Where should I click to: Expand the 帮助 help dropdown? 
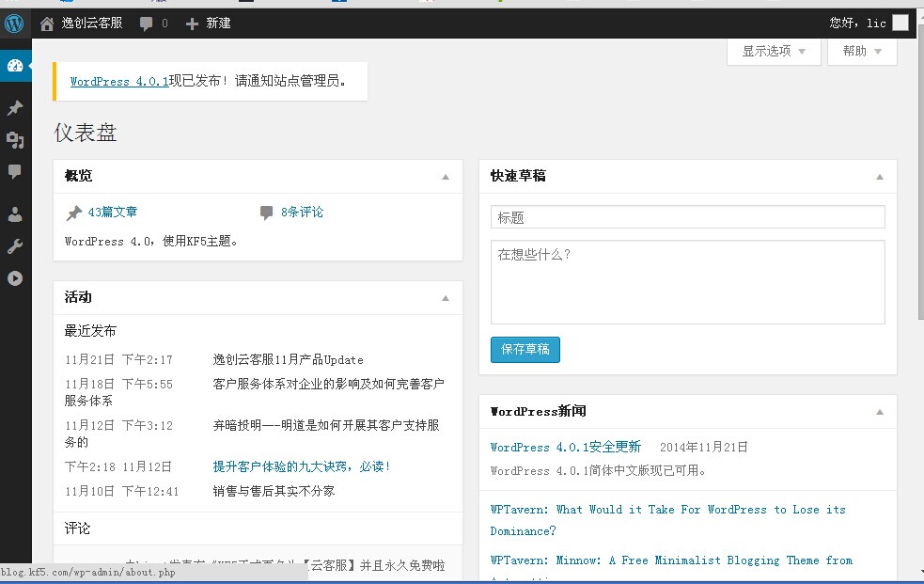tap(862, 52)
